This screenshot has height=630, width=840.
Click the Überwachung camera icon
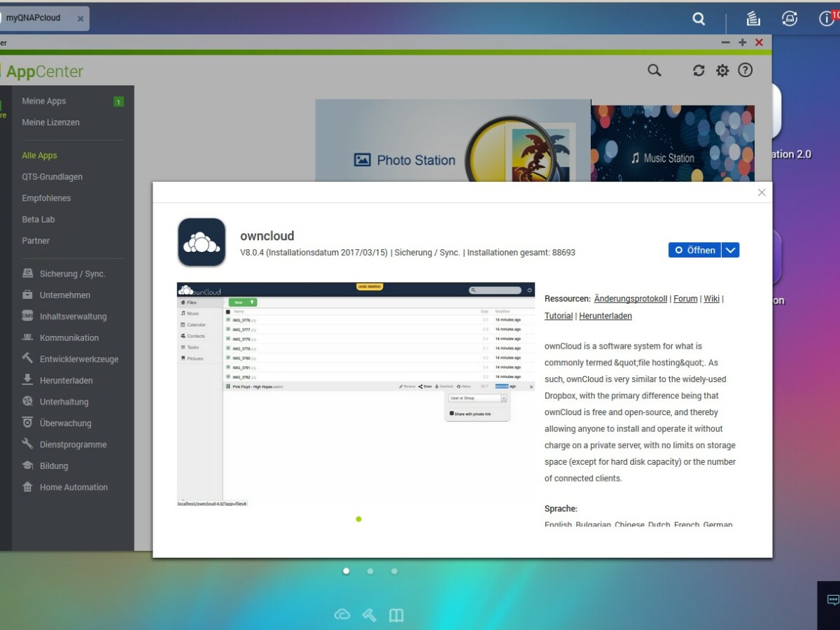point(27,422)
